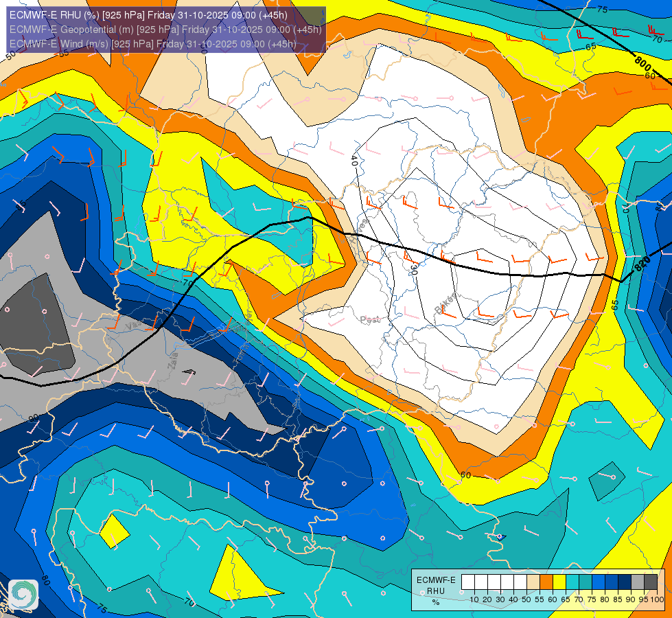This screenshot has width=672, height=618.
Task: Pick the yellow 60-65% legend swatch
Action: pyautogui.click(x=559, y=582)
